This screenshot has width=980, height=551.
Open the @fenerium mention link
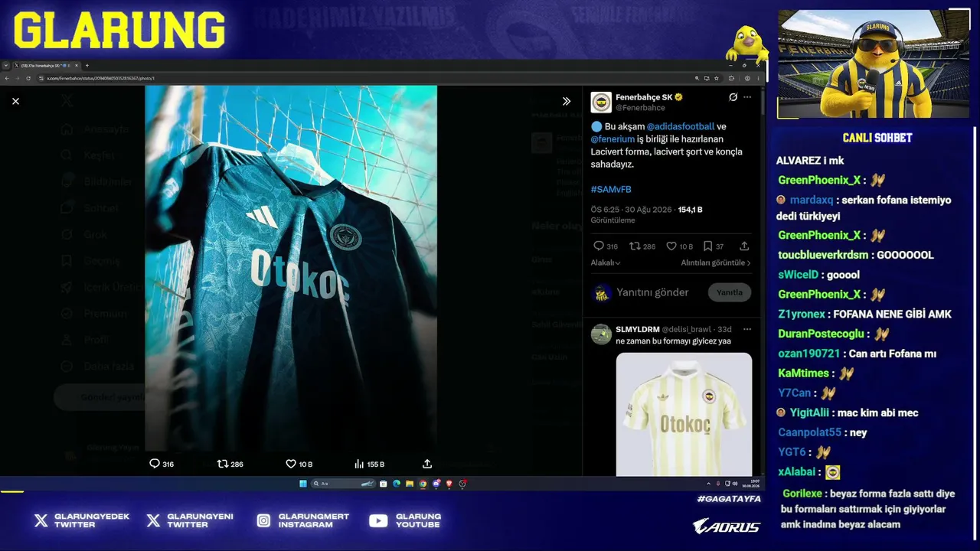point(612,139)
